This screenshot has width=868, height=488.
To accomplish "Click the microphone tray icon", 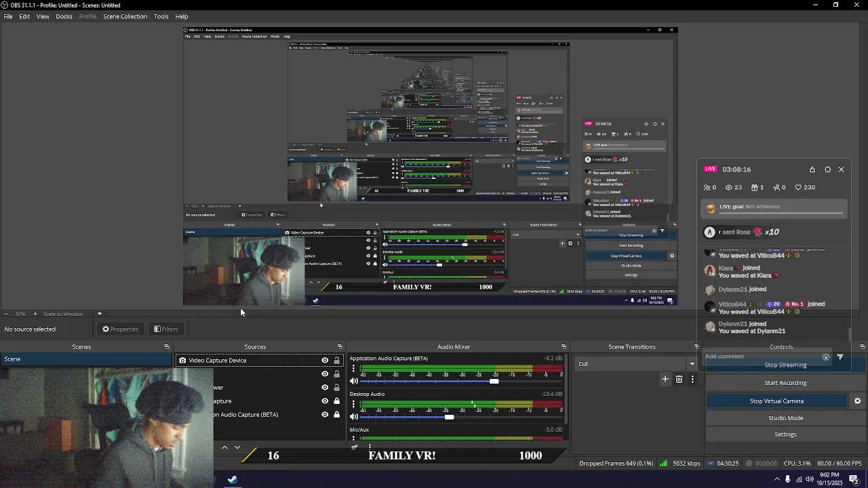I will 787,479.
